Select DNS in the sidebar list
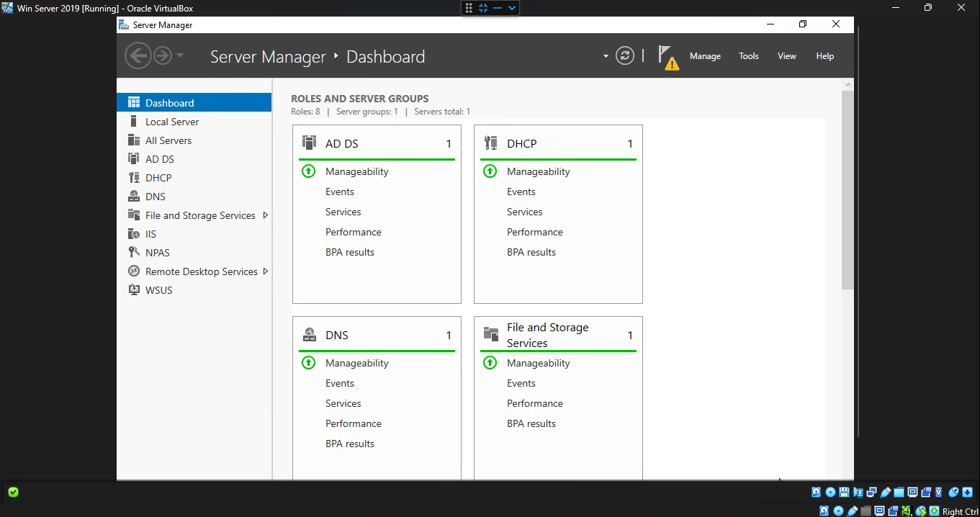The height and width of the screenshot is (517, 980). tap(194, 197)
